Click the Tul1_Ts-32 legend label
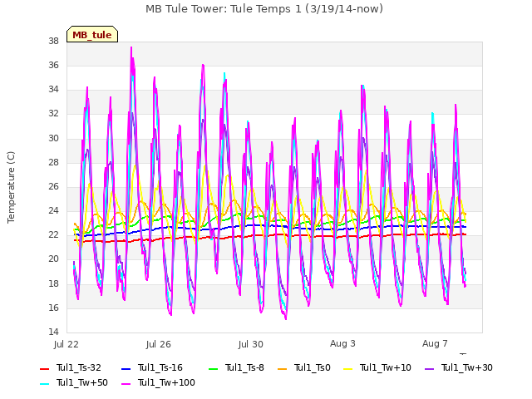The image size is (532, 399). pos(79,367)
